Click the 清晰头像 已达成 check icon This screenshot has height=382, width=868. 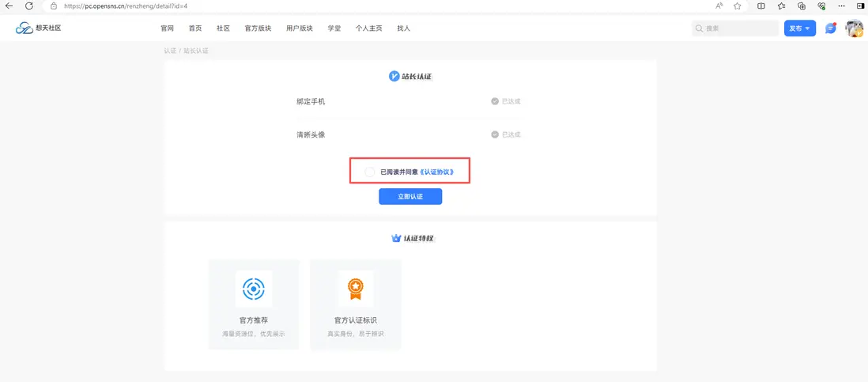[x=495, y=134]
